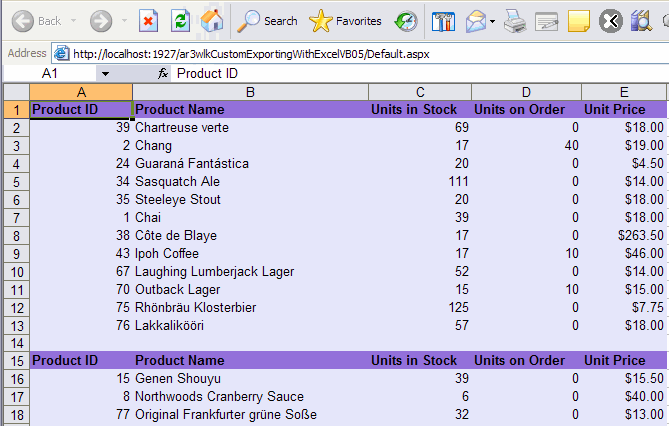Click the Forward arrow button
Image resolution: width=669 pixels, height=426 pixels.
pos(101,21)
